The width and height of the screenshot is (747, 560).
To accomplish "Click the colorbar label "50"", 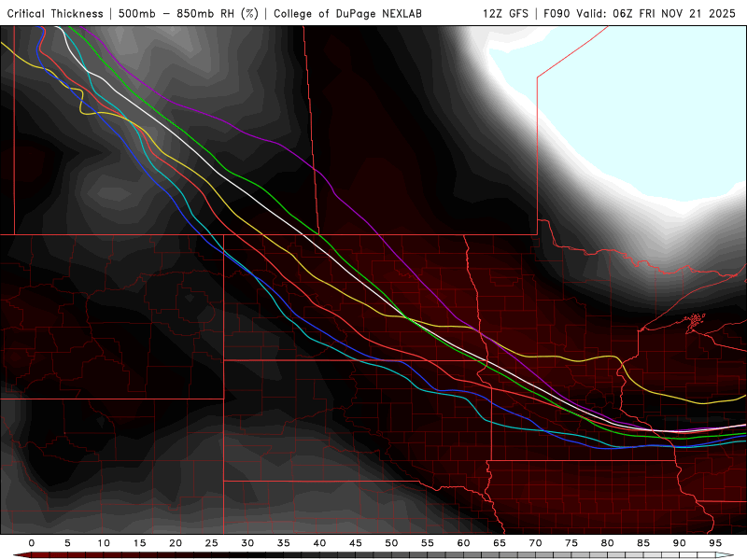I will pyautogui.click(x=391, y=543).
